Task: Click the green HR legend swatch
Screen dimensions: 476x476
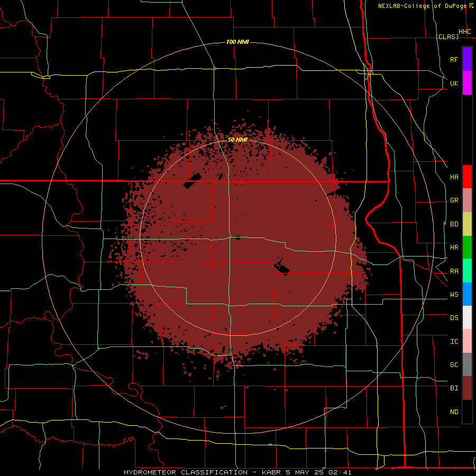Action: click(467, 248)
